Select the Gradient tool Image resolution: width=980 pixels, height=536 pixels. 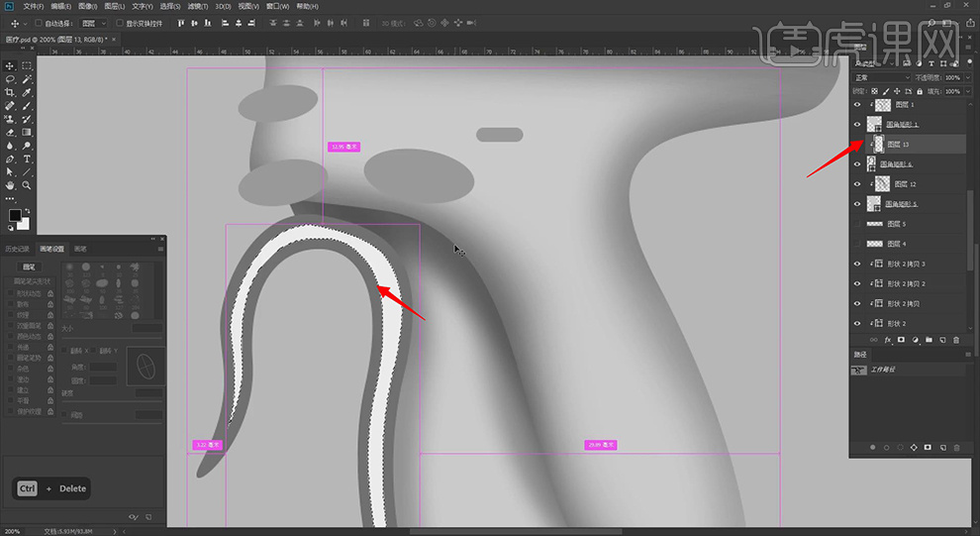[x=27, y=133]
